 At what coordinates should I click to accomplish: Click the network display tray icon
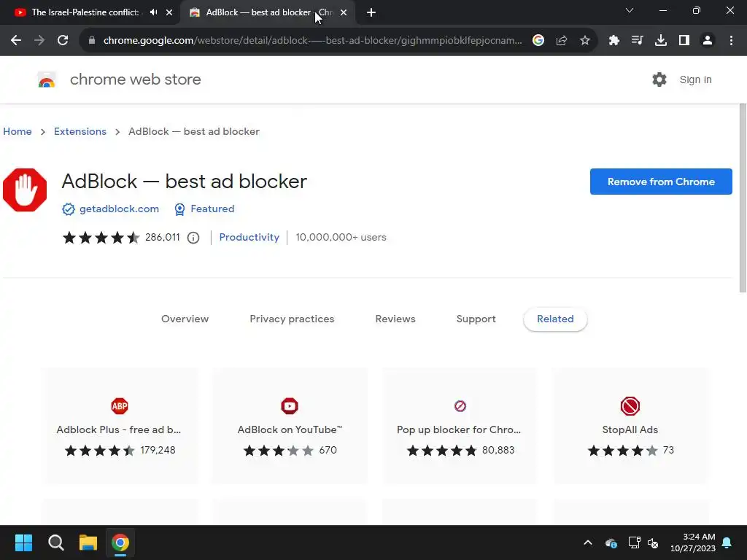pyautogui.click(x=634, y=542)
